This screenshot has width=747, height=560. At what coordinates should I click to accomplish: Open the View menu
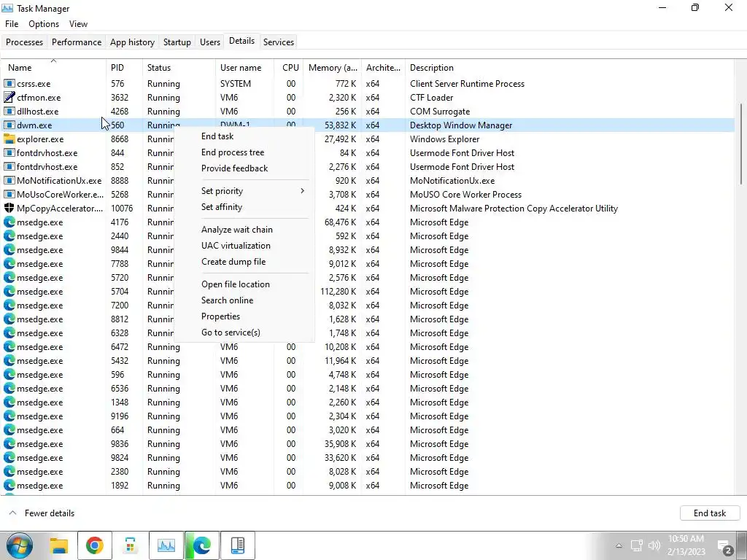click(x=78, y=24)
